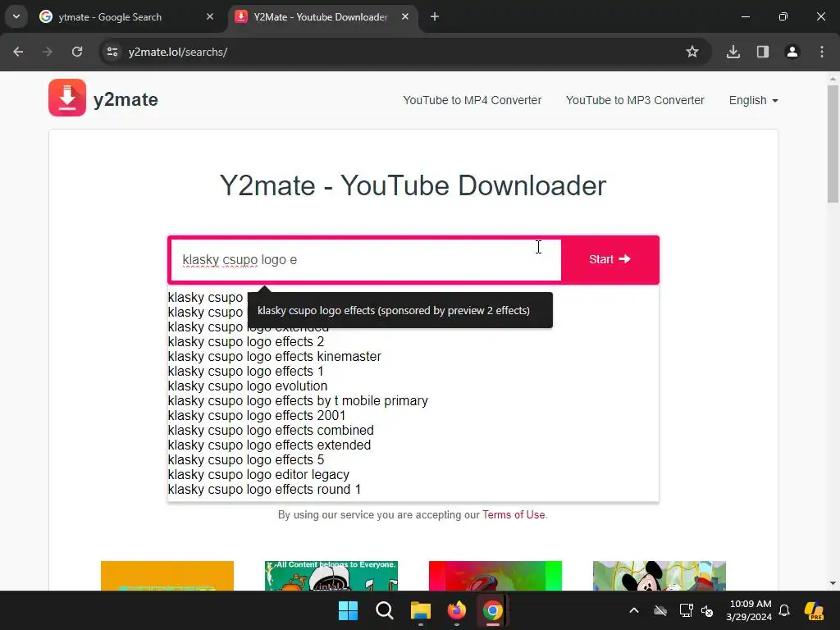
Task: Open the Chrome profile icon
Action: 792,52
